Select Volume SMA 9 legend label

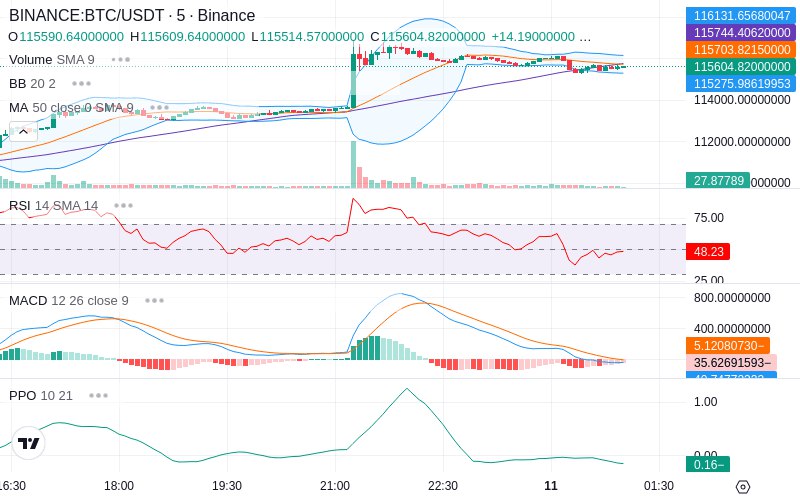pyautogui.click(x=52, y=60)
